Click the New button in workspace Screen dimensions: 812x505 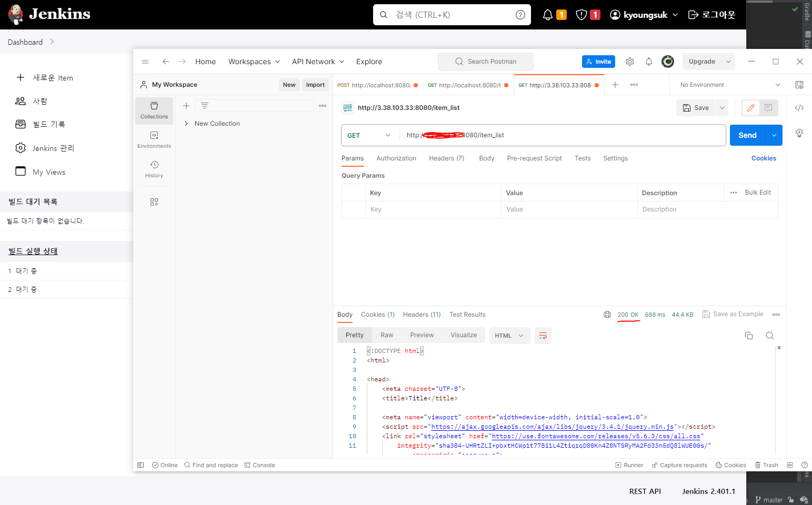pyautogui.click(x=289, y=85)
